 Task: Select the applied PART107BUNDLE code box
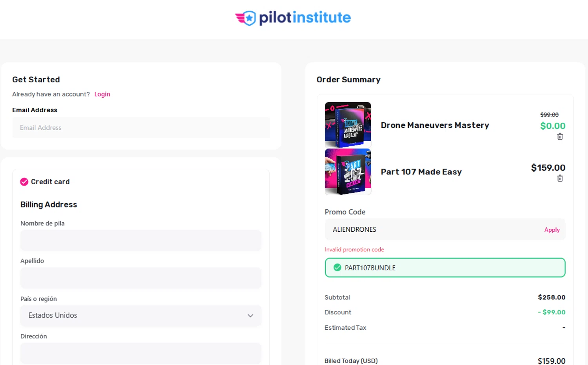point(445,267)
